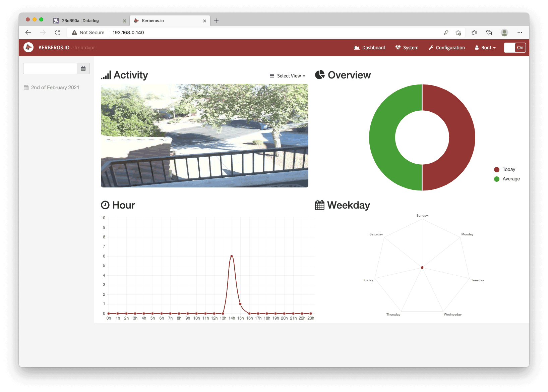This screenshot has height=392, width=548.
Task: Click the Overview pie chart icon
Action: 320,75
